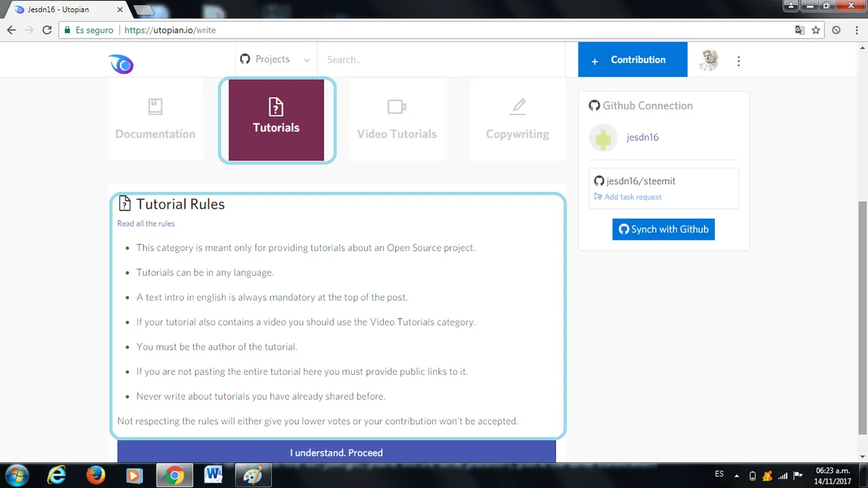Click the page vertical scrollbar
The width and height of the screenshot is (868, 488).
click(863, 319)
